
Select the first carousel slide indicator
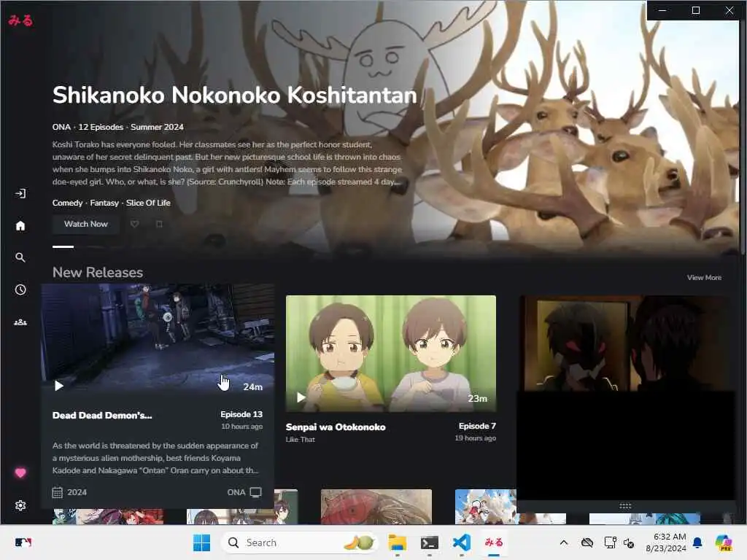point(63,246)
